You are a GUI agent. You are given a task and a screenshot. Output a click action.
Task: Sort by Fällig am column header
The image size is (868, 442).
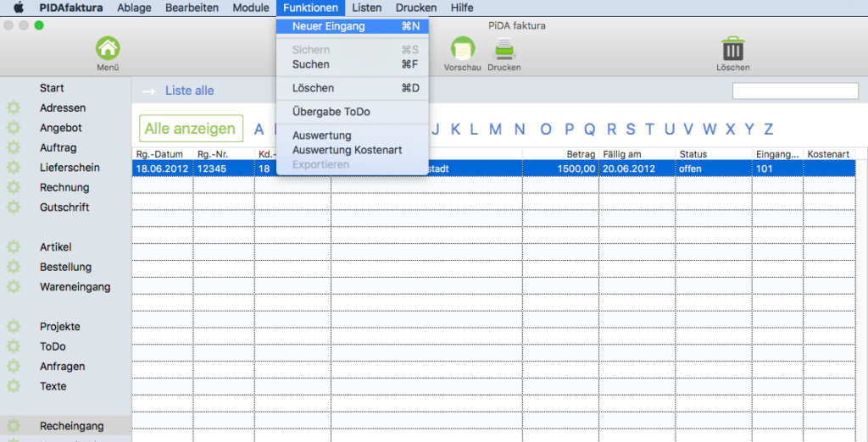[637, 154]
